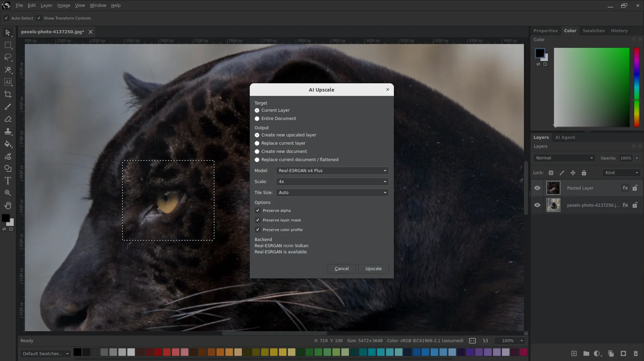
Task: Select the Move tool
Action: [8, 33]
